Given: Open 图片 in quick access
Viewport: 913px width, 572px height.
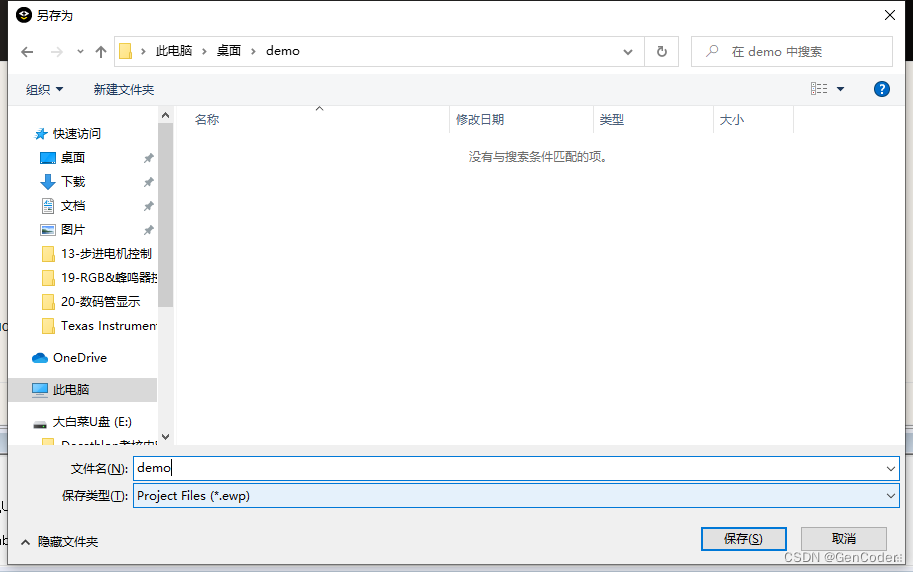Looking at the screenshot, I should (73, 229).
